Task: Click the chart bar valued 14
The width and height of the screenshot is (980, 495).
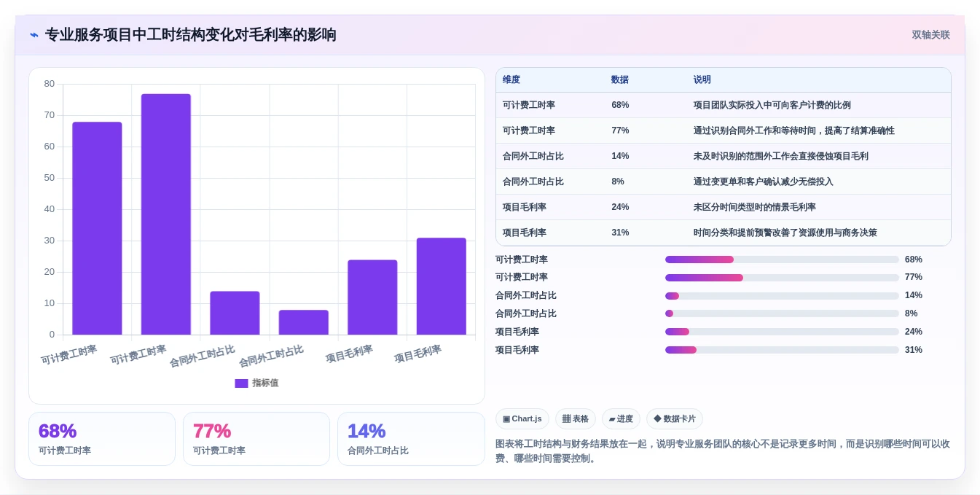Action: point(235,313)
